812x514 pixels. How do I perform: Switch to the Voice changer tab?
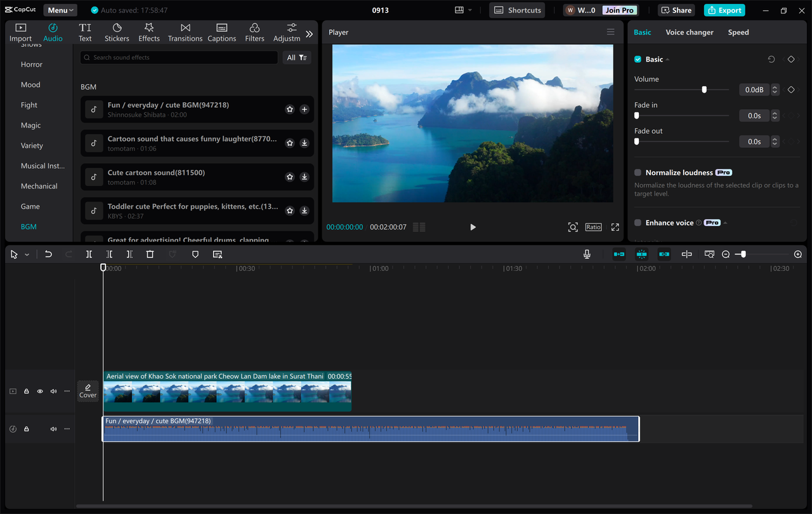[x=690, y=32]
